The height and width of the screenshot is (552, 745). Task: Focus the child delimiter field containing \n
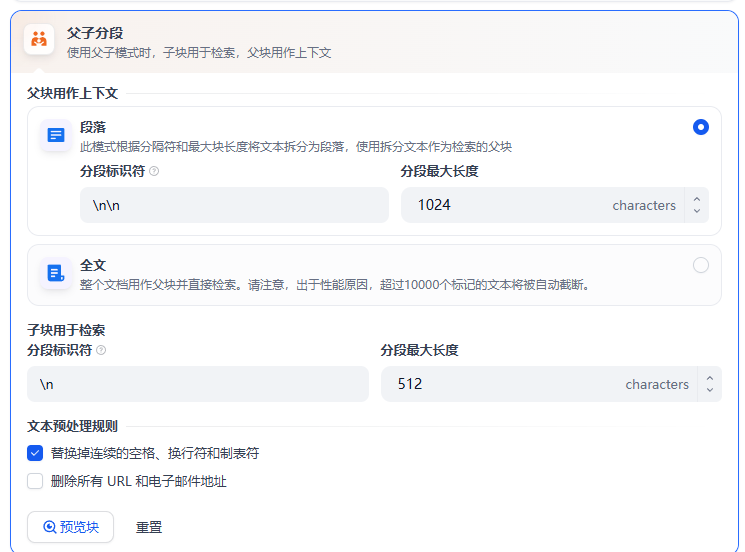pos(198,384)
